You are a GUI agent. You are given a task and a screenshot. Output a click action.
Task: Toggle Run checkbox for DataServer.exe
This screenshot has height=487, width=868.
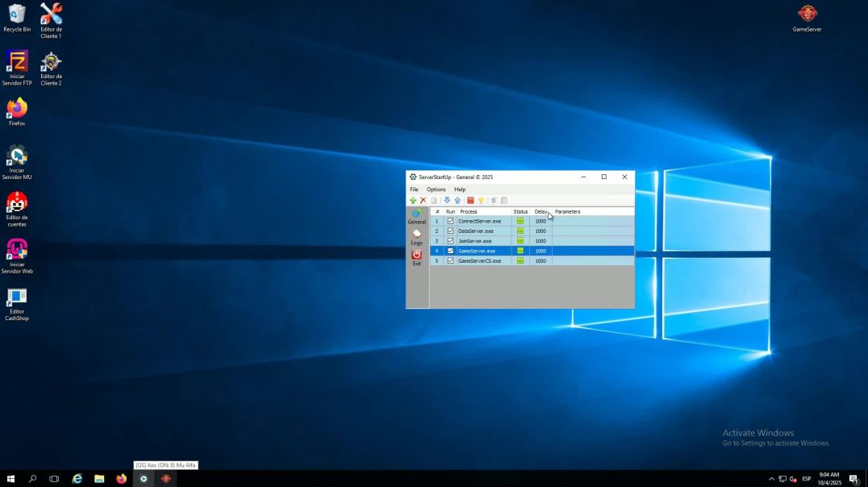[450, 231]
